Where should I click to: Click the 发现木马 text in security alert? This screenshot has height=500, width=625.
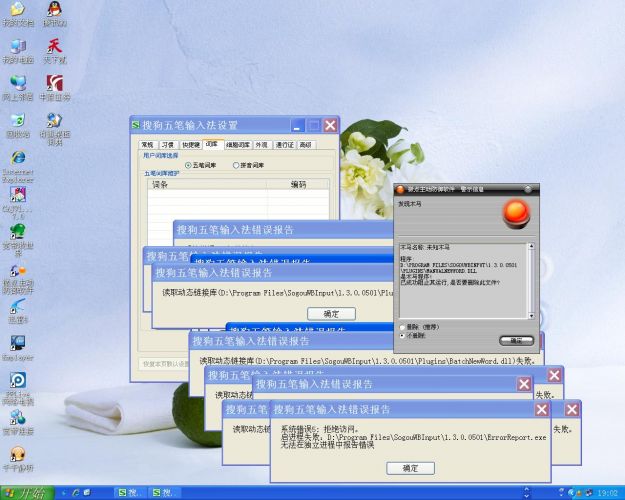pos(410,204)
